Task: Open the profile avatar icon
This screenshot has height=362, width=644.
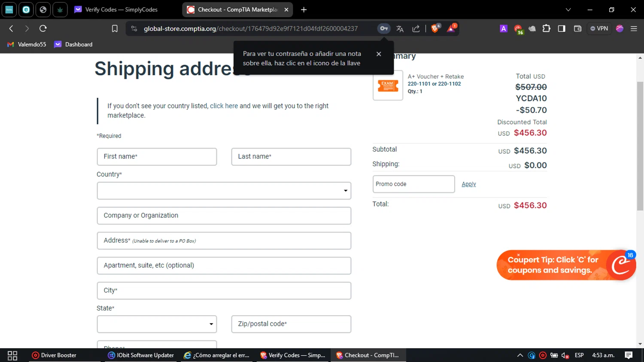Action: (x=620, y=28)
